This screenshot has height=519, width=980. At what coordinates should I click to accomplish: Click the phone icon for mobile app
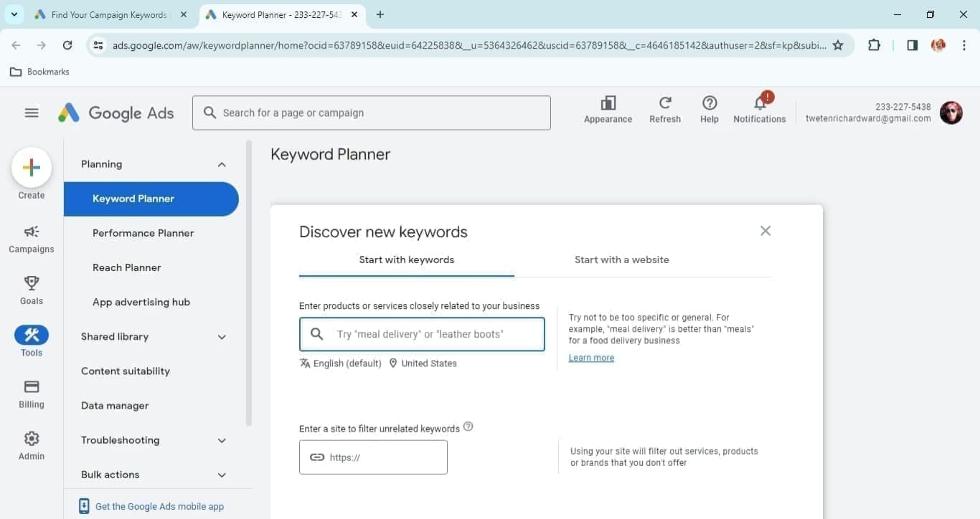coord(84,506)
